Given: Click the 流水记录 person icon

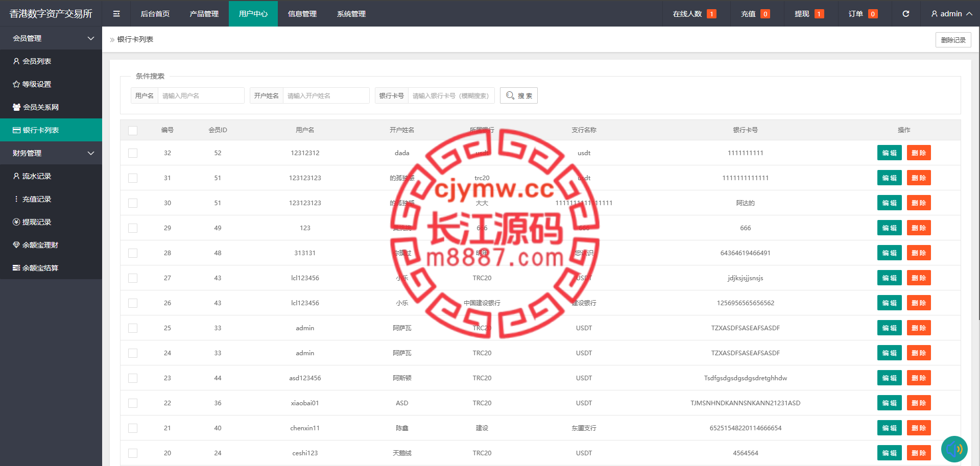Looking at the screenshot, I should [x=16, y=176].
